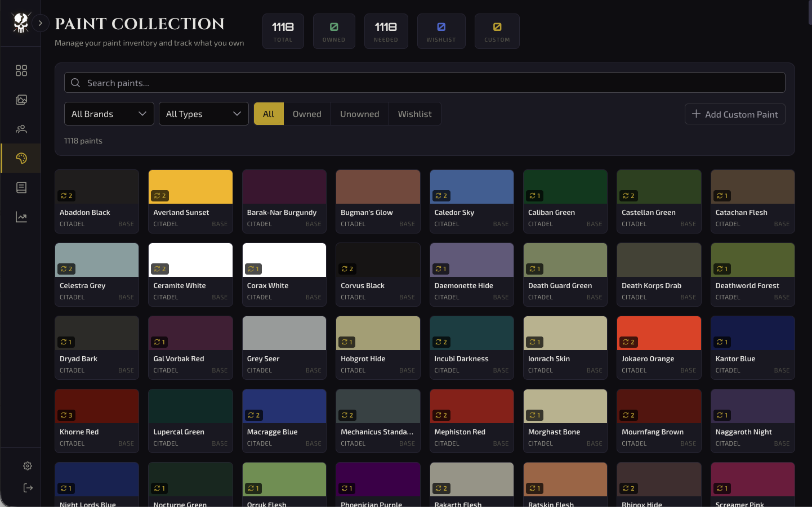Expand the sidebar using the chevron arrow
The width and height of the screenshot is (812, 507).
coord(40,23)
